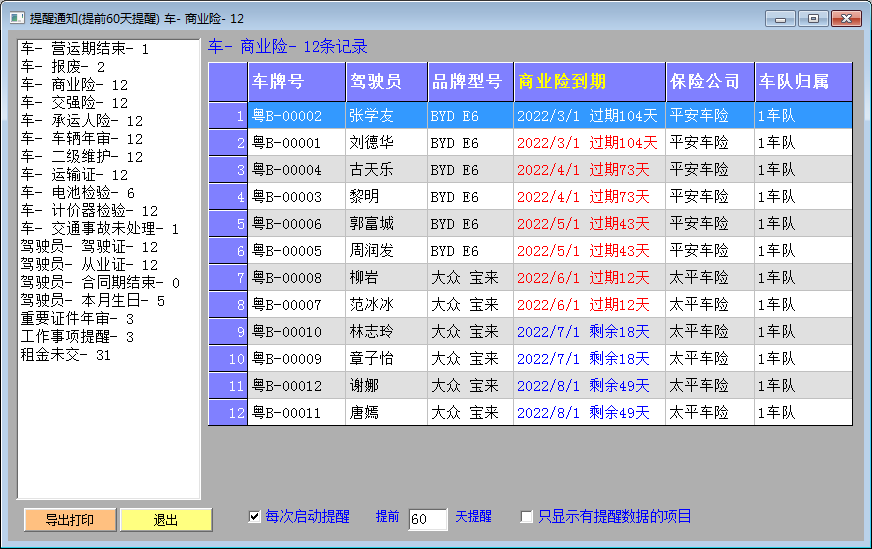
Task: Click the 太平车险 cell in 谢娜's row
Action: 710,385
